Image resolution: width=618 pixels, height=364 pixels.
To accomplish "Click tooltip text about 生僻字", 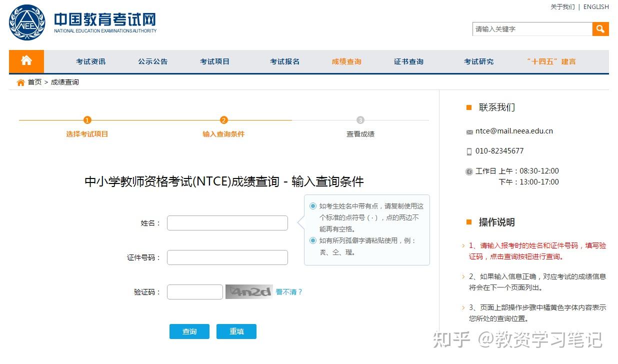I will click(x=367, y=246).
